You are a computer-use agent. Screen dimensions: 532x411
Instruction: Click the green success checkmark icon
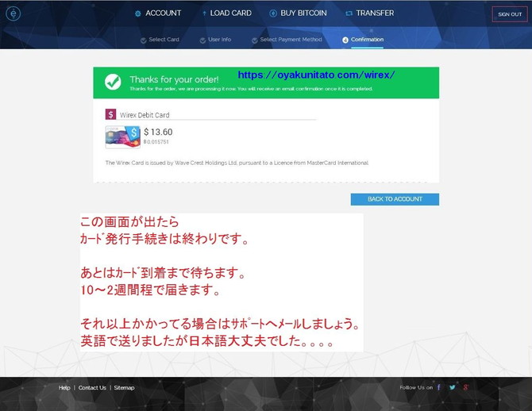tap(113, 82)
